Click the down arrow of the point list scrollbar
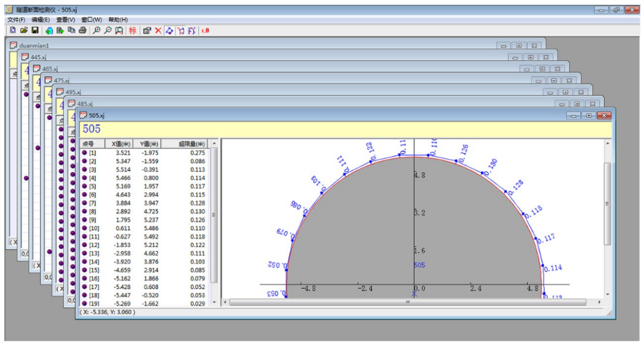 pos(215,303)
